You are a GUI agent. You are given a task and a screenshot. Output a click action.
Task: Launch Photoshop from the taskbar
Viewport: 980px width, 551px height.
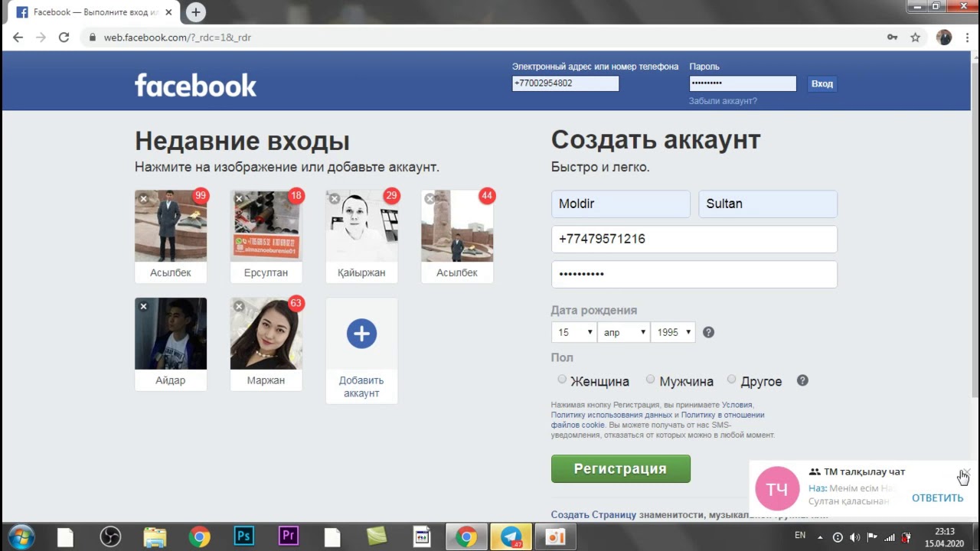coord(243,536)
